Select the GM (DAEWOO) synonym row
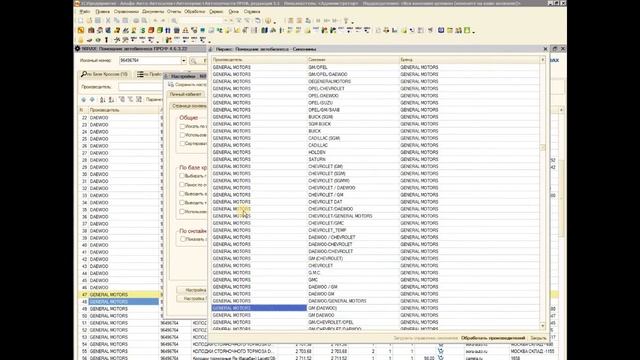This screenshot has height=360, width=640. [x=375, y=308]
